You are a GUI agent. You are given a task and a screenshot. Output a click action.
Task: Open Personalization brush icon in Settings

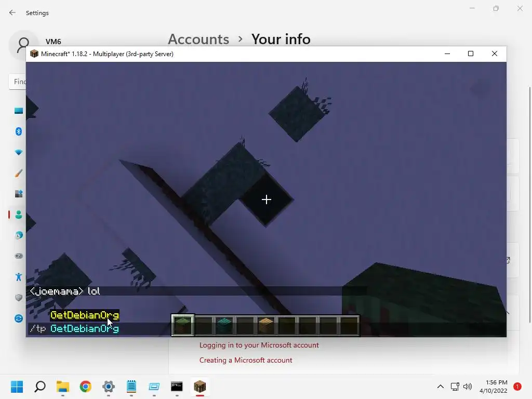(18, 173)
